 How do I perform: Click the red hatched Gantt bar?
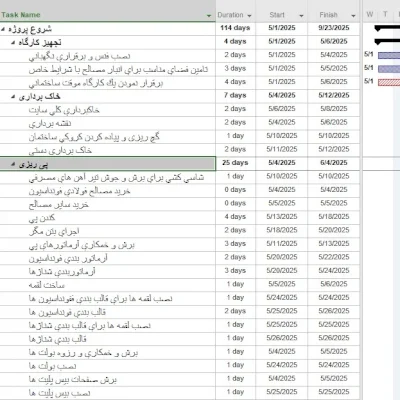tap(389, 82)
